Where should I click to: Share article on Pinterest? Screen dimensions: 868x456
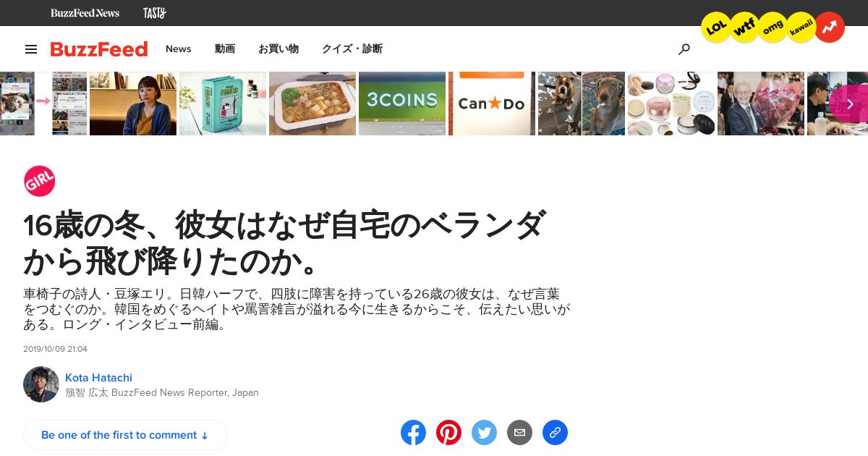[449, 433]
